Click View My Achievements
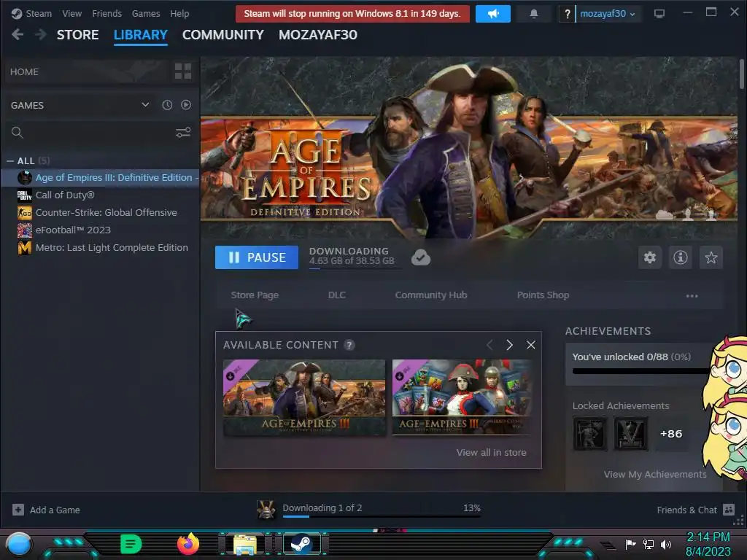747x560 pixels. pyautogui.click(x=655, y=474)
